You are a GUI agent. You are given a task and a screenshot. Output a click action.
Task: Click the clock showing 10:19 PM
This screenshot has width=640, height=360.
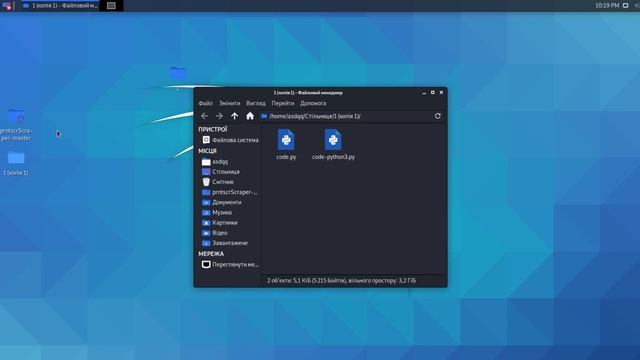click(607, 5)
